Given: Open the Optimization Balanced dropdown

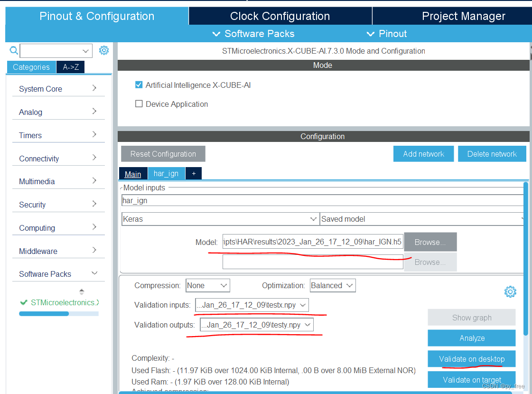Looking at the screenshot, I should 333,285.
